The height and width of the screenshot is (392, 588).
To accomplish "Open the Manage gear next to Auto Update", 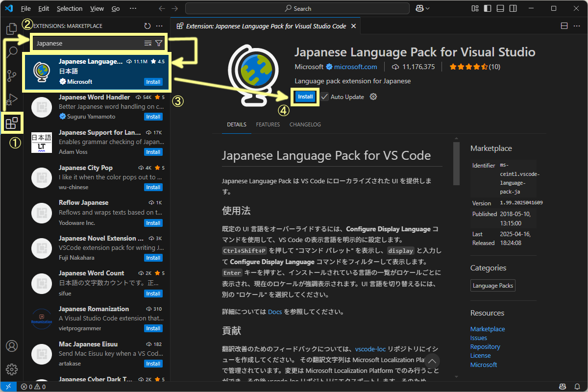I will click(x=373, y=97).
